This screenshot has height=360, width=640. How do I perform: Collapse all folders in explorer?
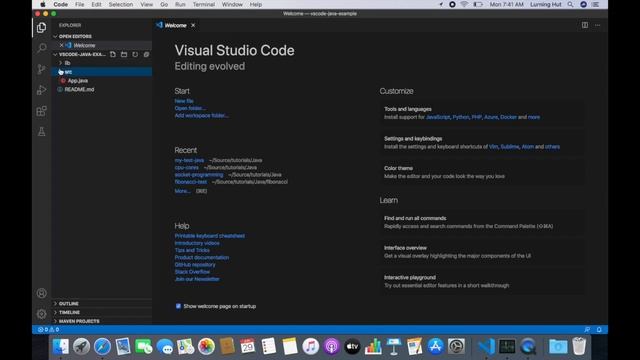[146, 54]
